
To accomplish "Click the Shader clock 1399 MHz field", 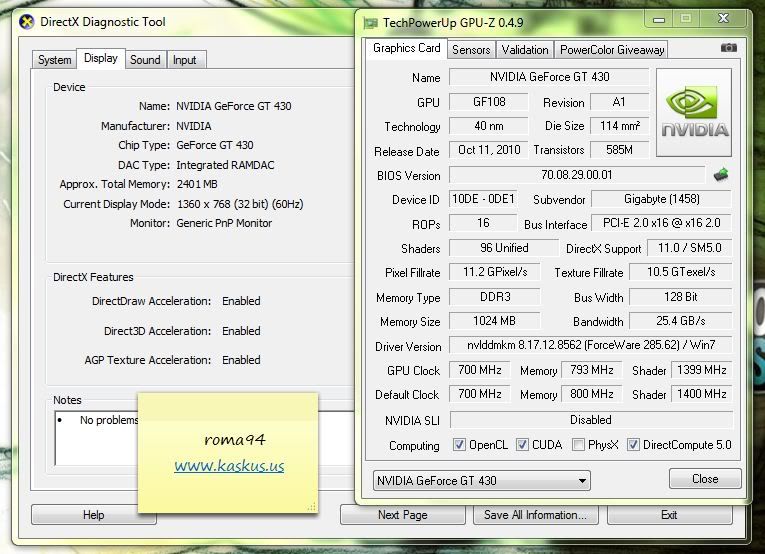I will [x=702, y=370].
